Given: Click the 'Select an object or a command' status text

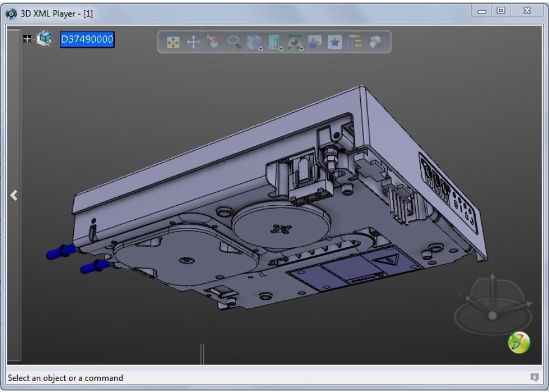Looking at the screenshot, I should 65,378.
